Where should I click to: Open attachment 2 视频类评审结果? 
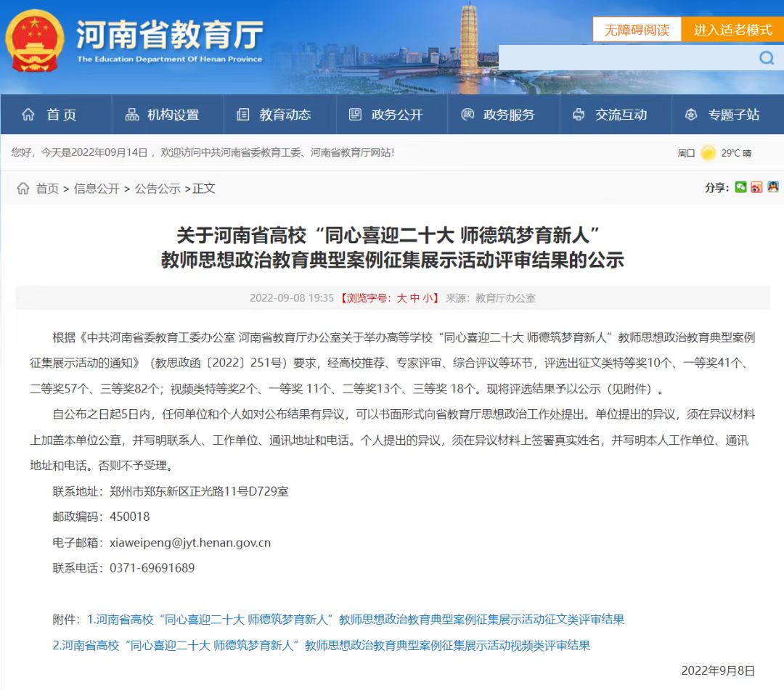322,646
